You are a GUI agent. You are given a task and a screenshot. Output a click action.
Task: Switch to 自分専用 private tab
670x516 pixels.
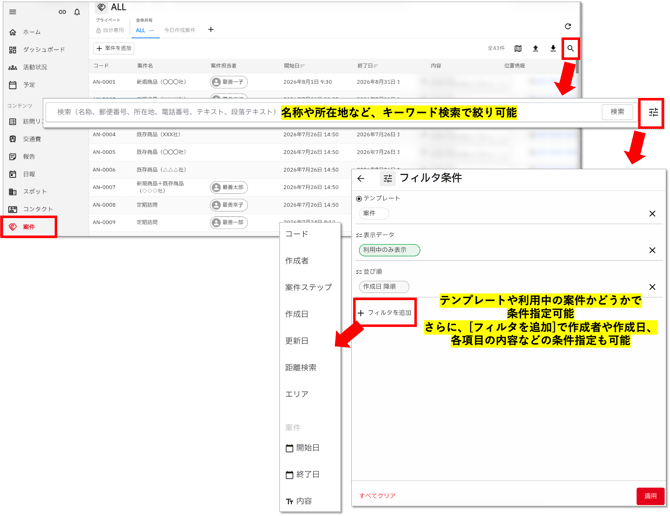tap(110, 30)
